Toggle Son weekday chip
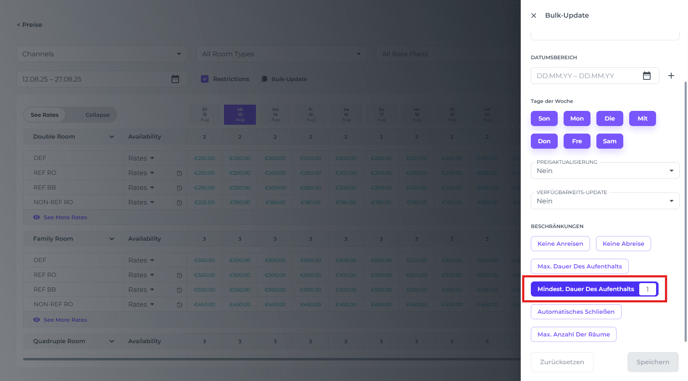 pyautogui.click(x=544, y=119)
